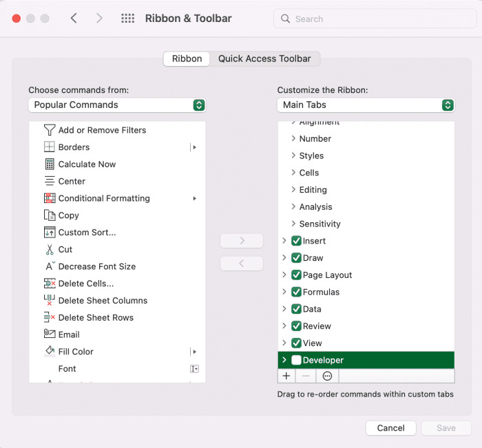
Task: Click the Calculate Now calculator icon
Action: [x=50, y=164]
